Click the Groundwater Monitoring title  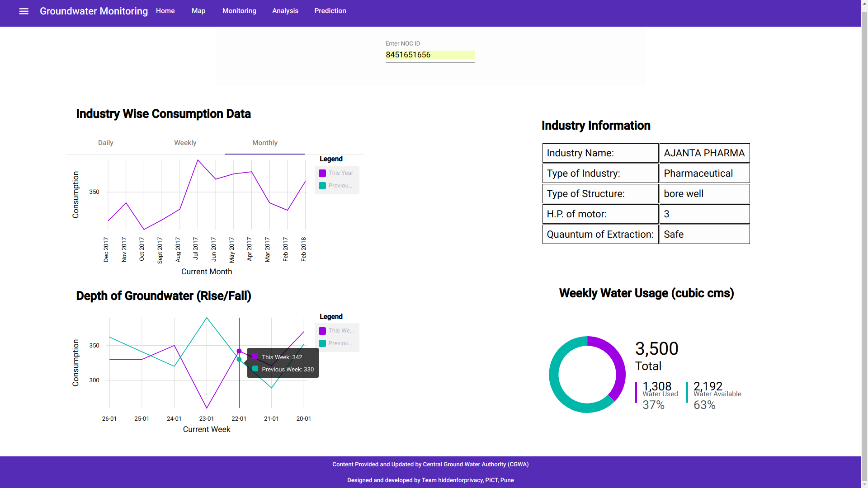coord(94,11)
